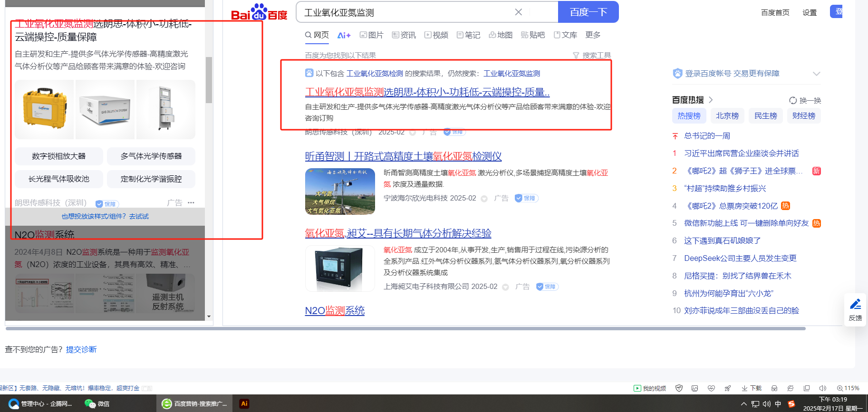
Task: Click the Baidu logo
Action: 259,13
